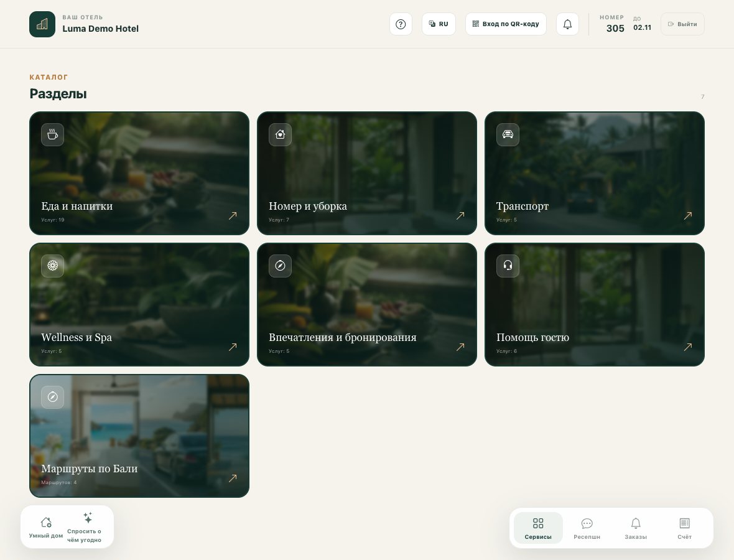Screen dimensions: 734x560
Task: Select the Сервисы tab
Action: tap(538, 528)
